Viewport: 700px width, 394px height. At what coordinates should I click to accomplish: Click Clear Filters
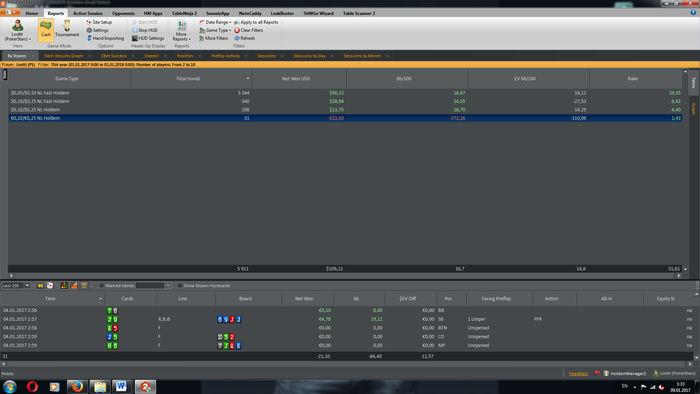click(249, 30)
